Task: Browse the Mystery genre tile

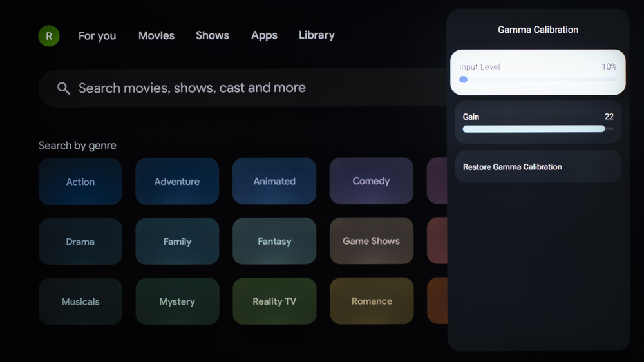Action: click(x=177, y=301)
